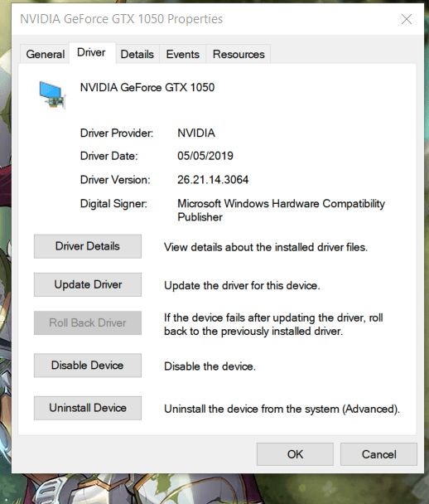Click the Disable Device button
429x504 pixels.
(x=88, y=365)
